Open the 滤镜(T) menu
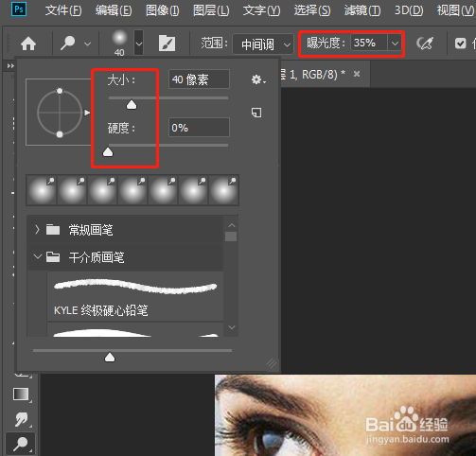 [362, 10]
